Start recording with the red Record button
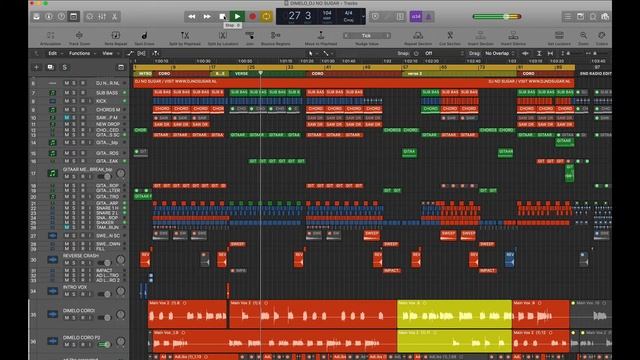The height and width of the screenshot is (360, 640). (x=252, y=16)
